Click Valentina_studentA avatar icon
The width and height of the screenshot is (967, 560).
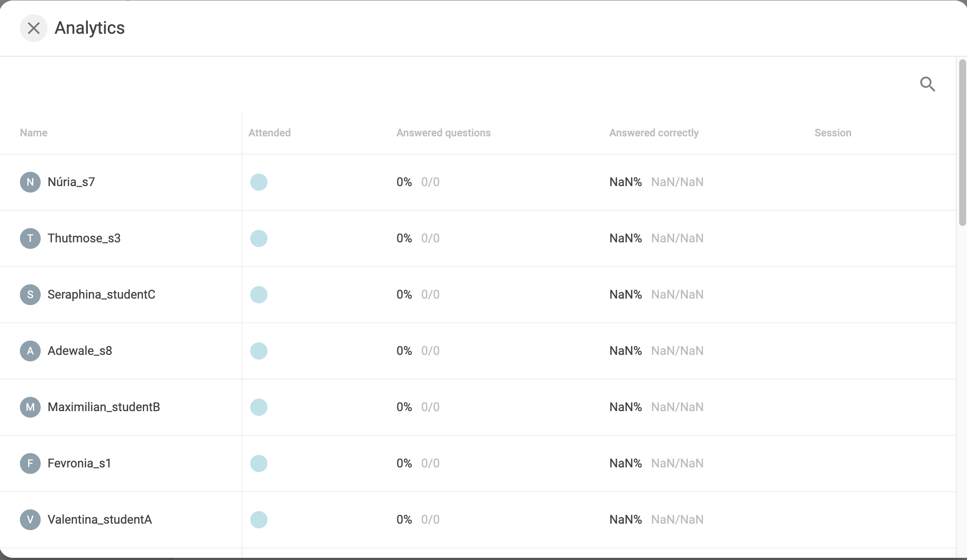30,520
